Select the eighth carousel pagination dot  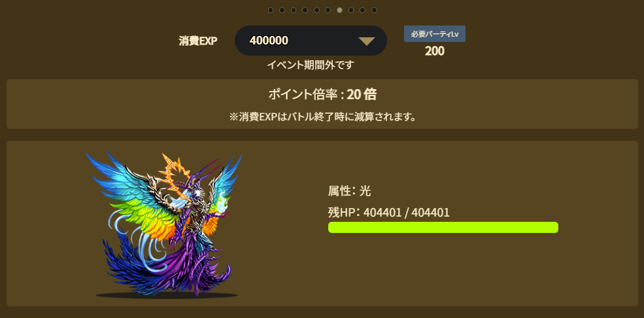pyautogui.click(x=351, y=10)
